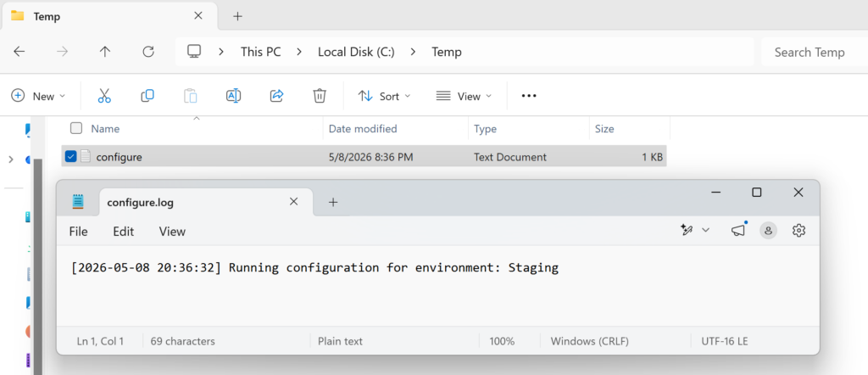Sort by Name column header
868x375 pixels.
coord(105,128)
